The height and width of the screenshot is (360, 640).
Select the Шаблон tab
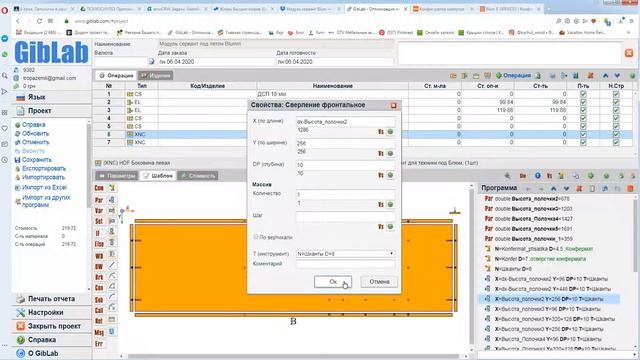coord(157,176)
